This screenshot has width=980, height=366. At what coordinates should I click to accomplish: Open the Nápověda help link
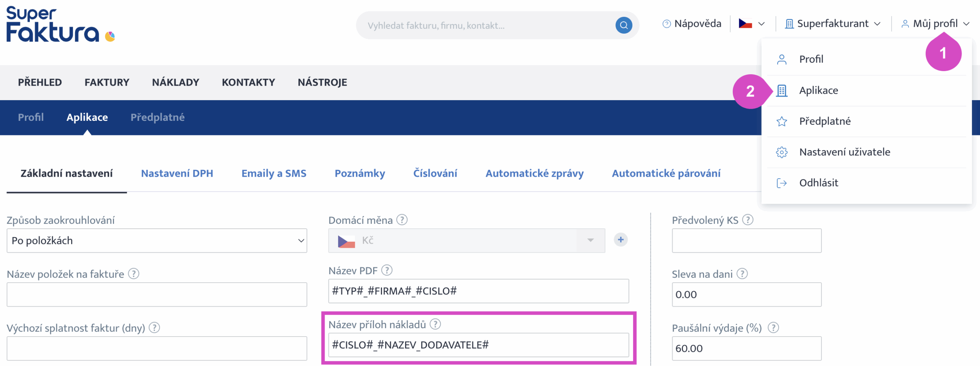[x=692, y=24]
